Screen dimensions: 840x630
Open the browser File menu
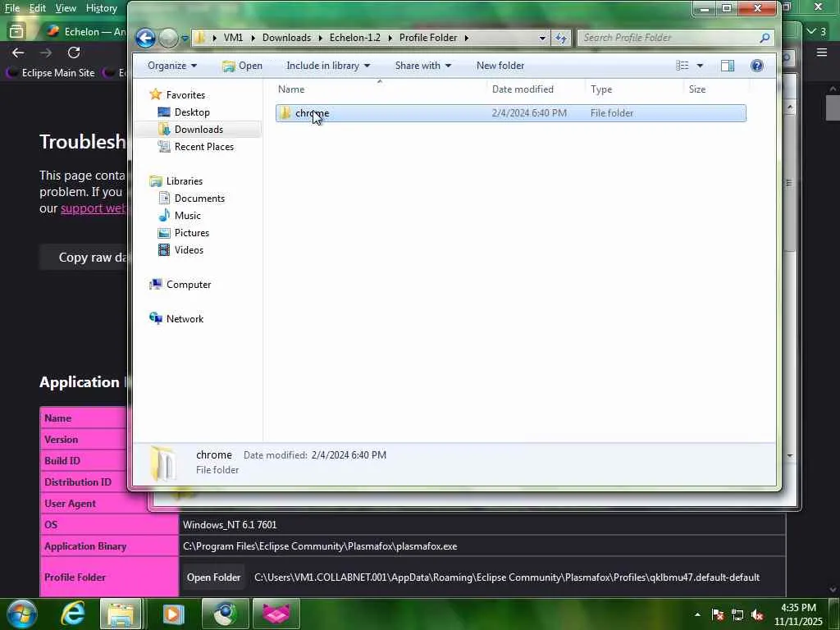pos(11,8)
